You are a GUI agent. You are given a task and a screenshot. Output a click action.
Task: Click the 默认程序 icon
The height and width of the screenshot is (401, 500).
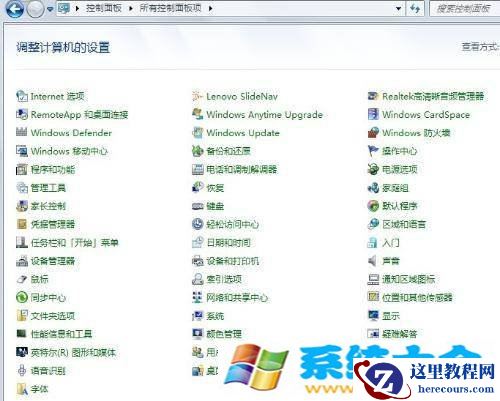(x=373, y=206)
